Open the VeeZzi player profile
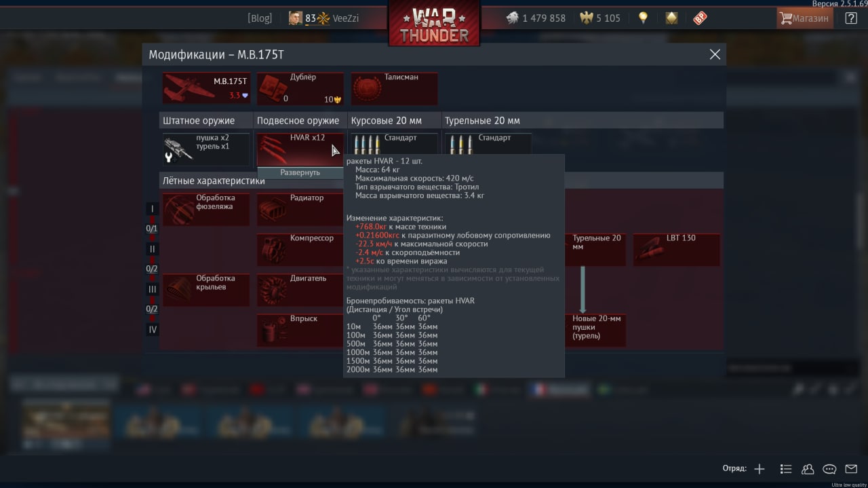The width and height of the screenshot is (868, 488). click(x=323, y=18)
